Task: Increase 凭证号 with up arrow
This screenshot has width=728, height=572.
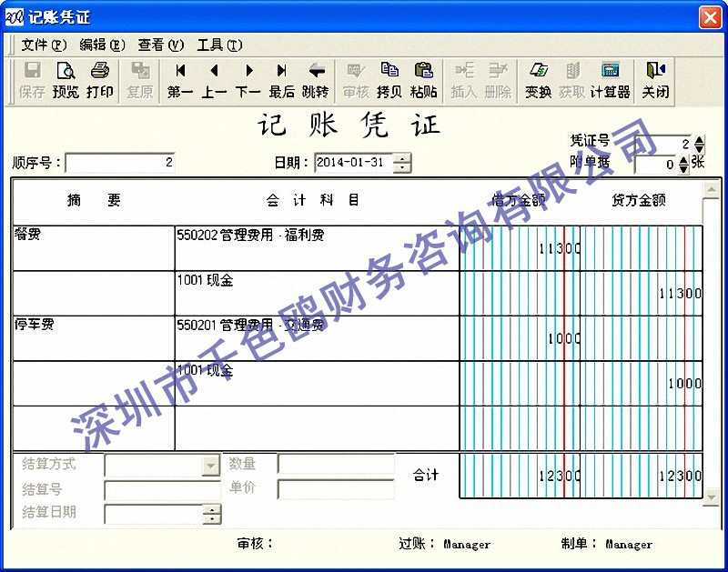Action: [x=699, y=139]
